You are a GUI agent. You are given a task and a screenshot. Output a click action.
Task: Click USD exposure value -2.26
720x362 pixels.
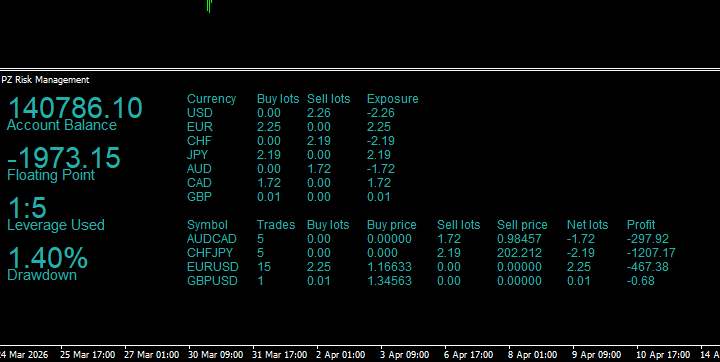tap(381, 113)
